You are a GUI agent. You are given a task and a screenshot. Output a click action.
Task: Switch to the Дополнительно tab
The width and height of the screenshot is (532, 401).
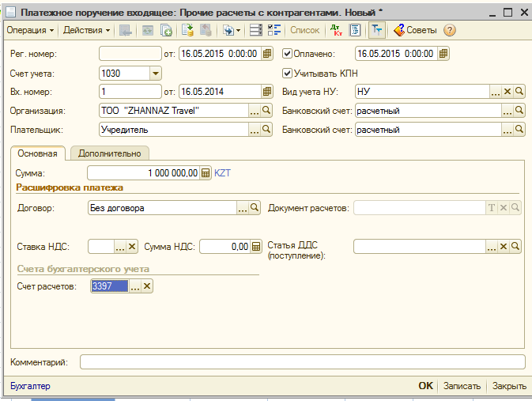(110, 153)
